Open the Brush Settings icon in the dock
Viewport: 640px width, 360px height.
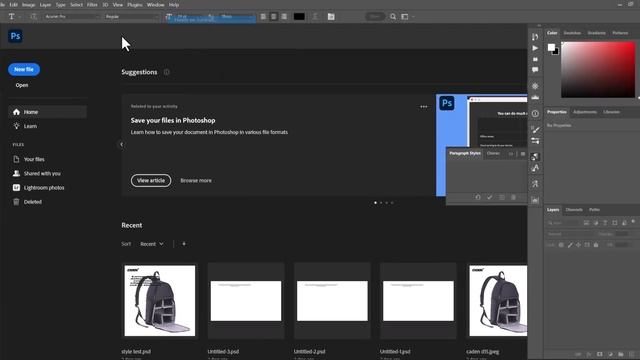(535, 130)
